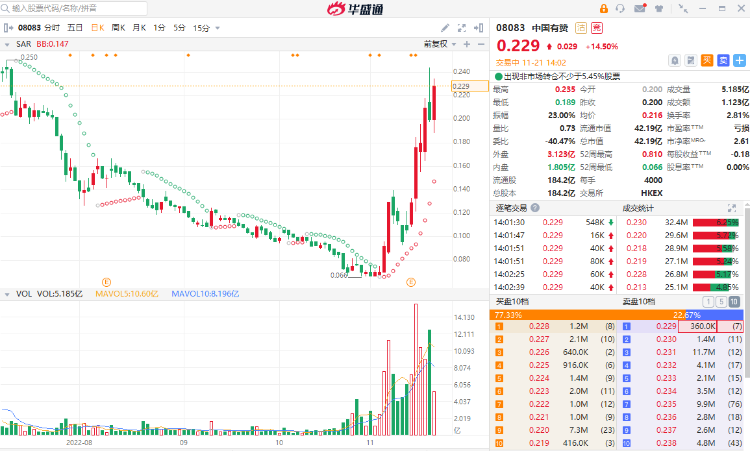Image resolution: width=750 pixels, height=451 pixels.
Task: Select ask level 3 price 0.231
Action: (666, 352)
